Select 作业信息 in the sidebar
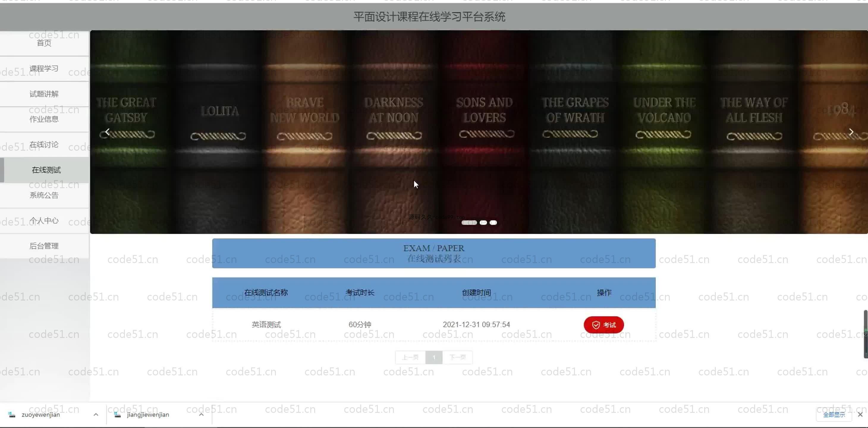Viewport: 868px width, 428px height. tap(44, 119)
